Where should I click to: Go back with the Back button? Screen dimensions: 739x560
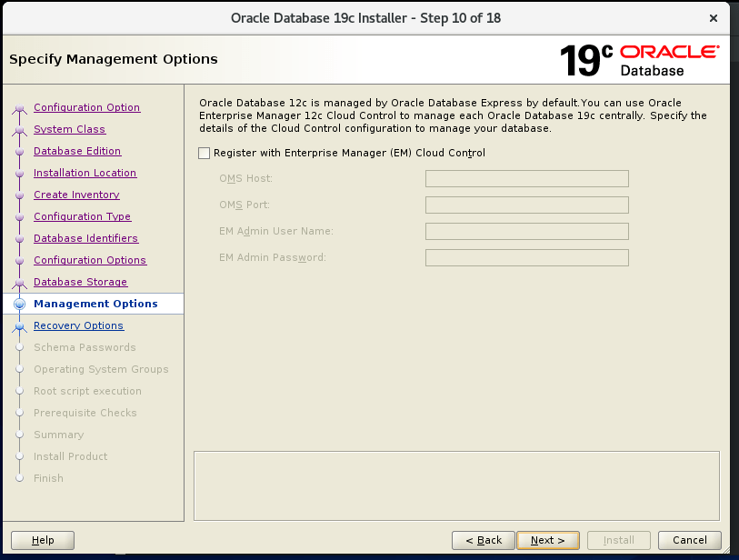[484, 540]
